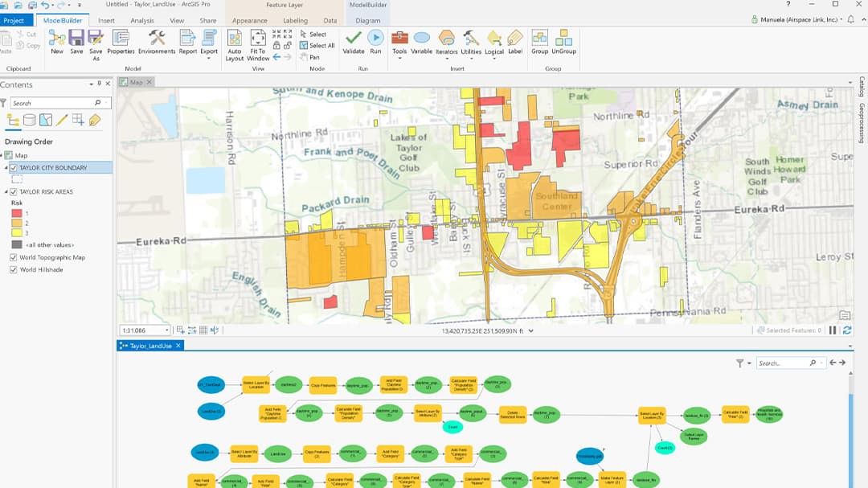Viewport: 868px width, 488px height.
Task: Open the coordinate display units dropdown
Action: [531, 330]
